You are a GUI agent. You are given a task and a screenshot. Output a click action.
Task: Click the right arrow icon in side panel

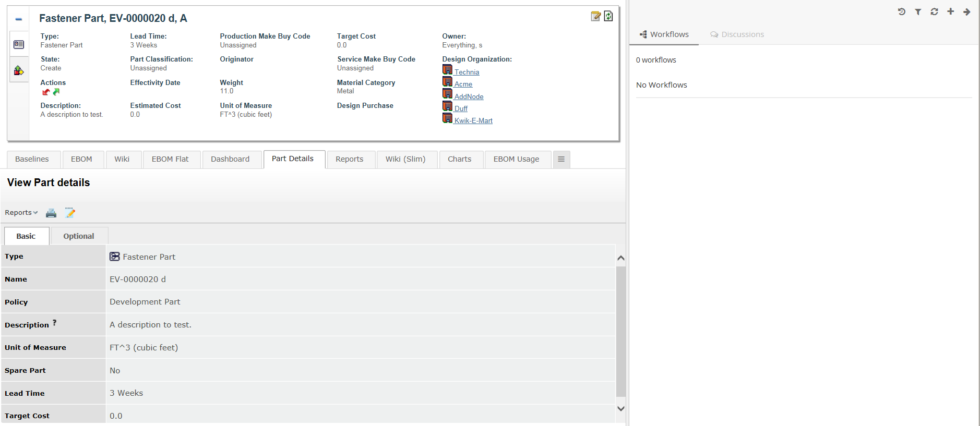point(967,11)
